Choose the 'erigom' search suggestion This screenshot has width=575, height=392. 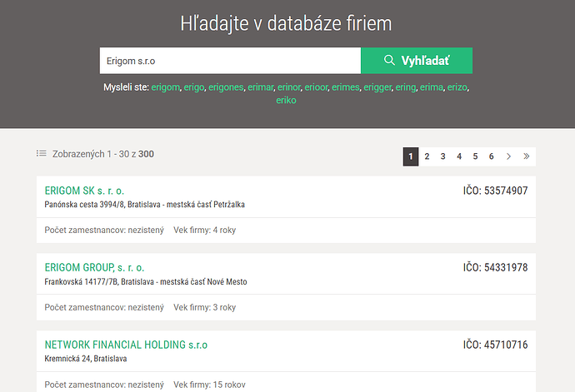point(165,87)
